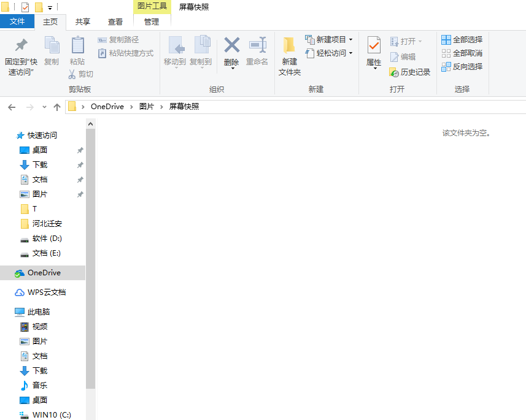Click the Pin to Quick access icon
Screen dimensions: 526x420
(x=21, y=46)
